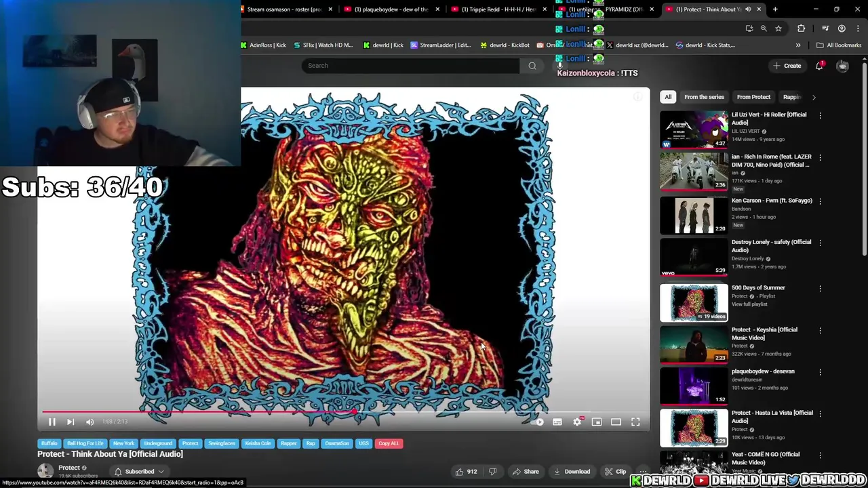This screenshot has width=868, height=488.
Task: Show more filter chips with right arrow
Action: coord(814,97)
